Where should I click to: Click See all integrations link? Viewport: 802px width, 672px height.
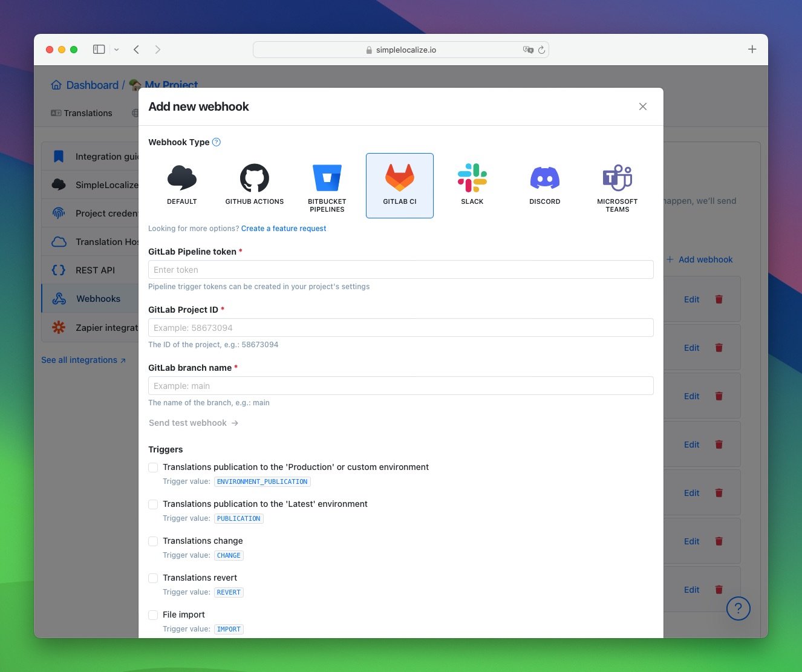pyautogui.click(x=83, y=360)
